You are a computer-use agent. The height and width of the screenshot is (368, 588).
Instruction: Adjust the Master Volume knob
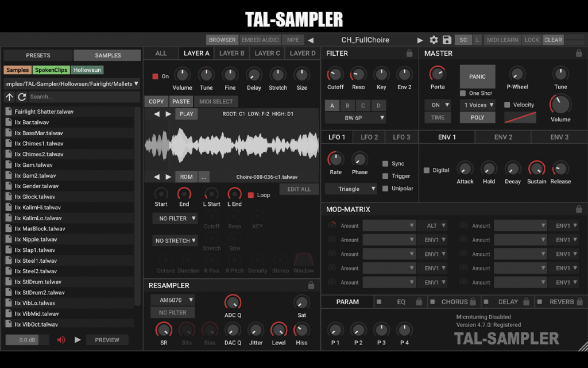pos(560,105)
